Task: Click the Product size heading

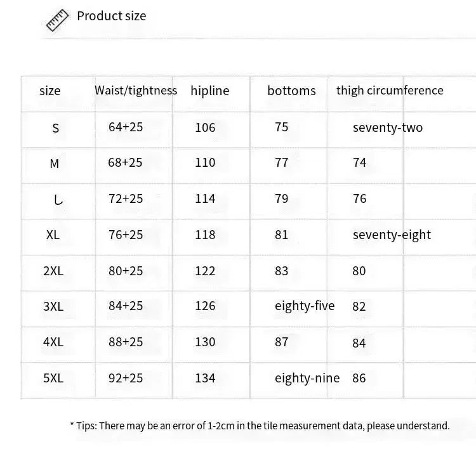Action: (111, 16)
